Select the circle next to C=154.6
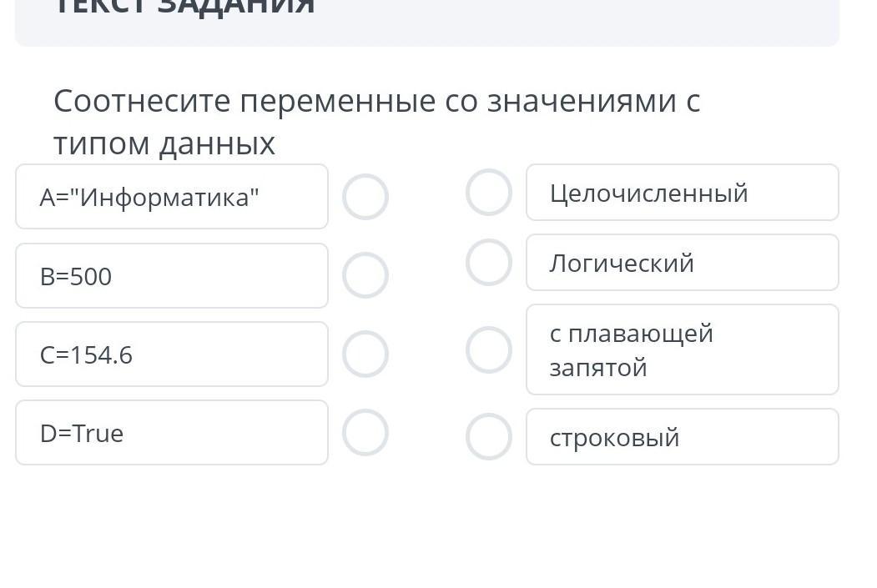 (365, 354)
